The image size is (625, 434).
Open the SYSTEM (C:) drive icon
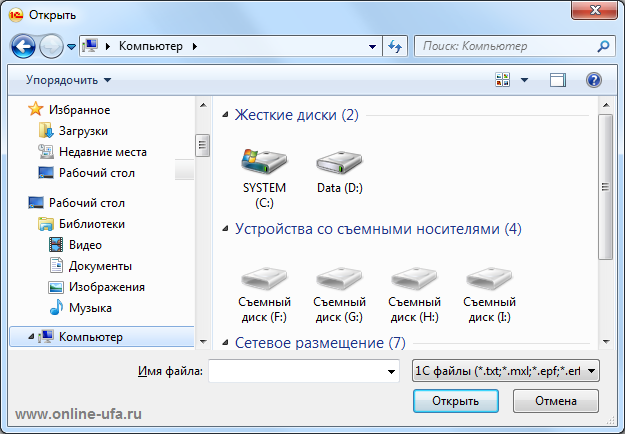click(264, 179)
